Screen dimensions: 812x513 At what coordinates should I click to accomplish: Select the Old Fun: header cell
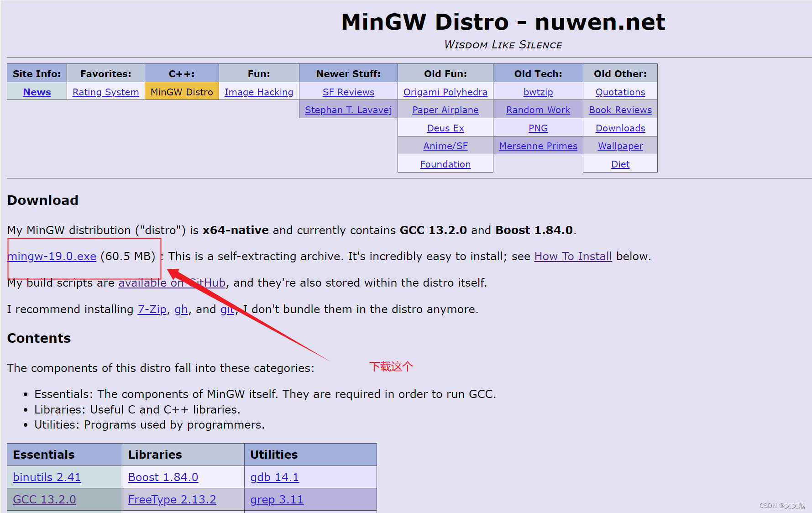click(445, 73)
